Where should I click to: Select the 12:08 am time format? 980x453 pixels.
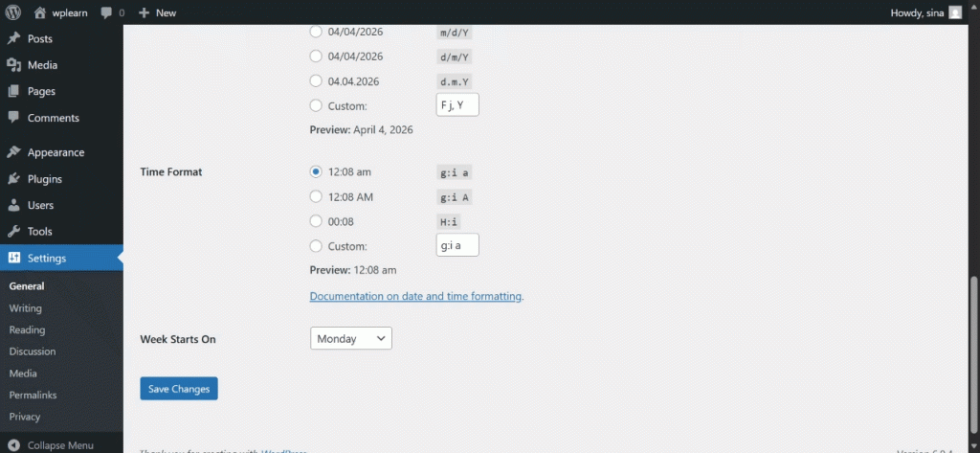point(316,171)
